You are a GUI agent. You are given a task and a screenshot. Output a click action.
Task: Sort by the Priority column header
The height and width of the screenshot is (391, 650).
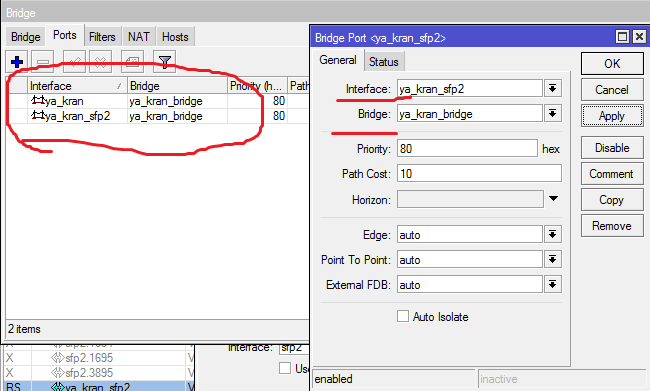point(257,85)
